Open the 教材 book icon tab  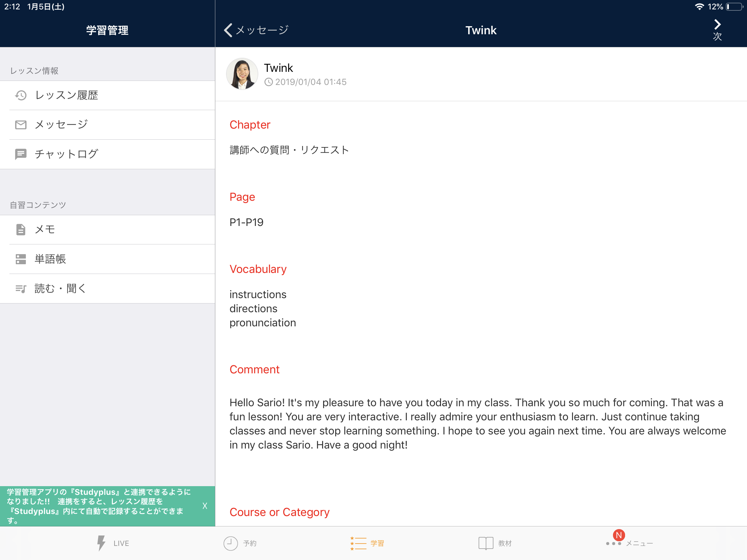click(x=495, y=543)
